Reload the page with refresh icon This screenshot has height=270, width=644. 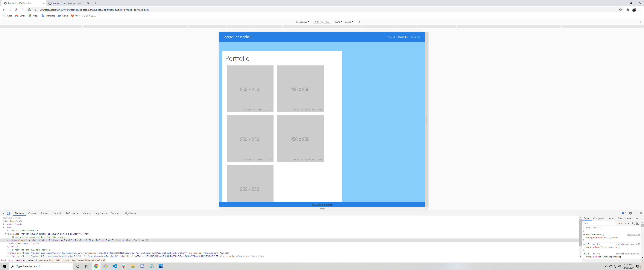16,10
